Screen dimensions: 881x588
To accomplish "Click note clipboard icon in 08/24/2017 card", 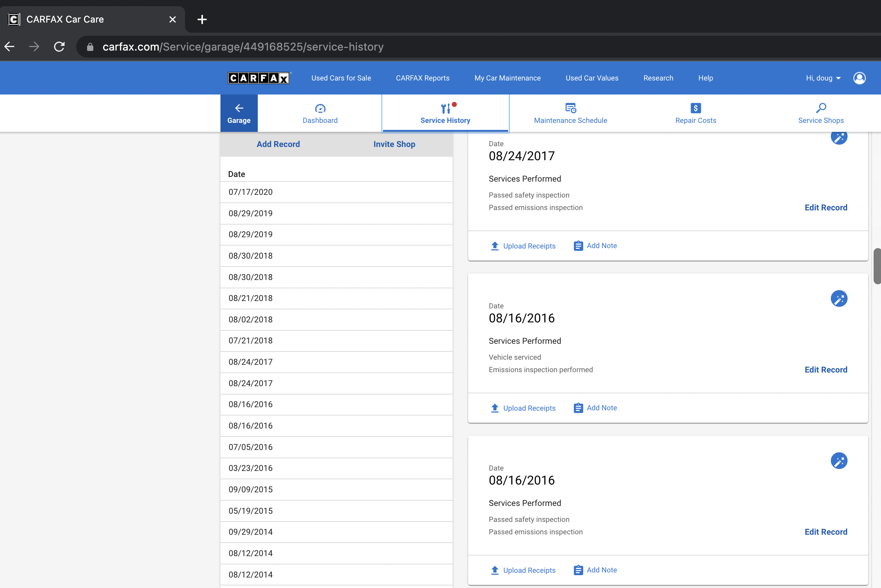I will click(579, 246).
